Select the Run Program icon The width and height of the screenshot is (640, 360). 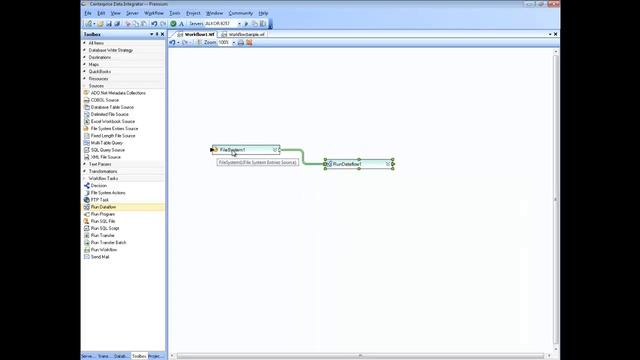[x=87, y=214]
